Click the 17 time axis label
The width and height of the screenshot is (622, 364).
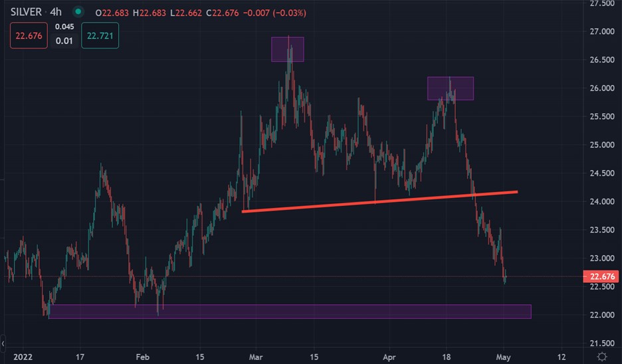point(80,357)
